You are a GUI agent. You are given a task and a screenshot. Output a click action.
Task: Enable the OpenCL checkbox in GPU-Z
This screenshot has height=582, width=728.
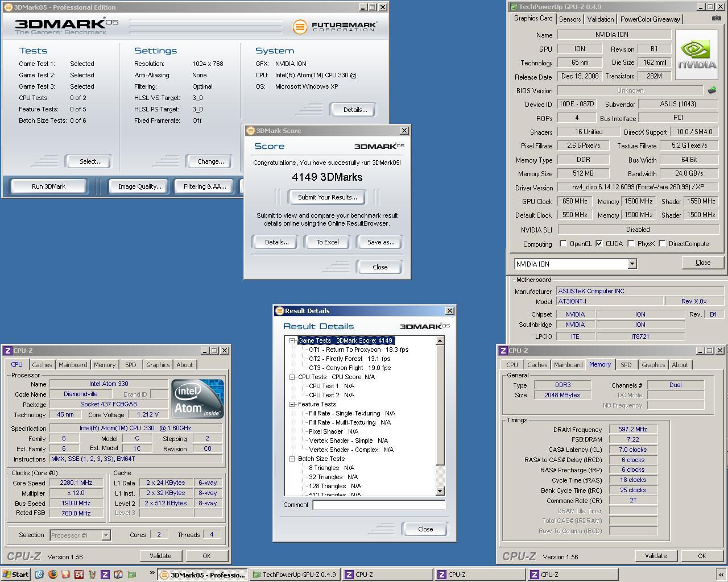pos(563,244)
